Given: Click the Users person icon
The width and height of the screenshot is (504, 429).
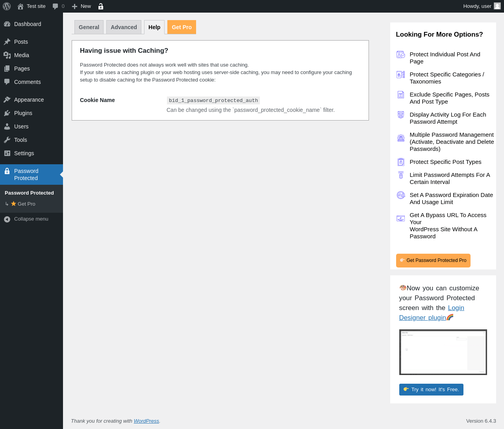Looking at the screenshot, I should [x=7, y=126].
